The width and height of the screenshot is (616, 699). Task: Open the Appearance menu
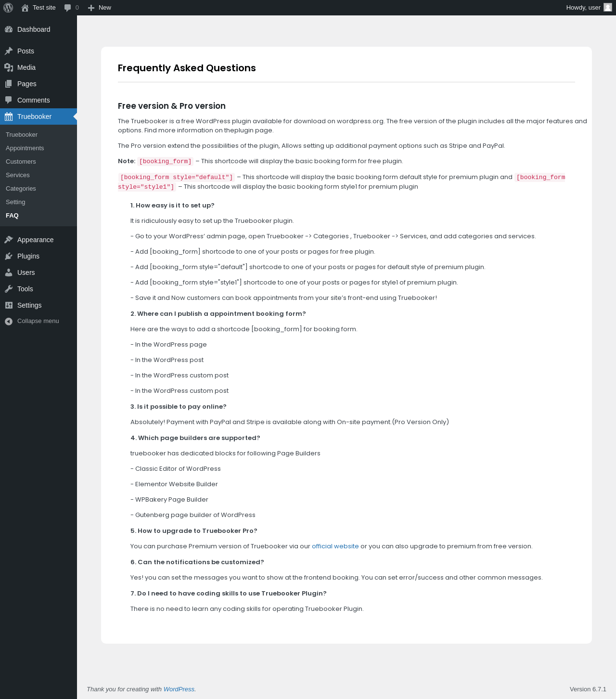(35, 240)
